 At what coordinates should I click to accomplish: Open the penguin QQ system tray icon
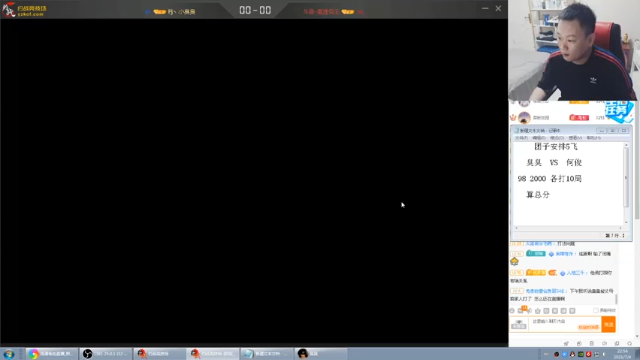(x=572, y=354)
